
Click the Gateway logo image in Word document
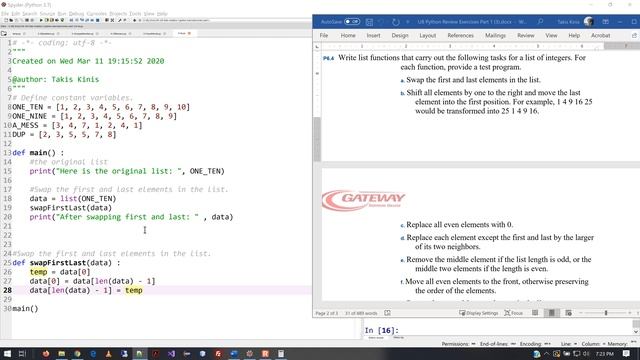[x=363, y=200]
